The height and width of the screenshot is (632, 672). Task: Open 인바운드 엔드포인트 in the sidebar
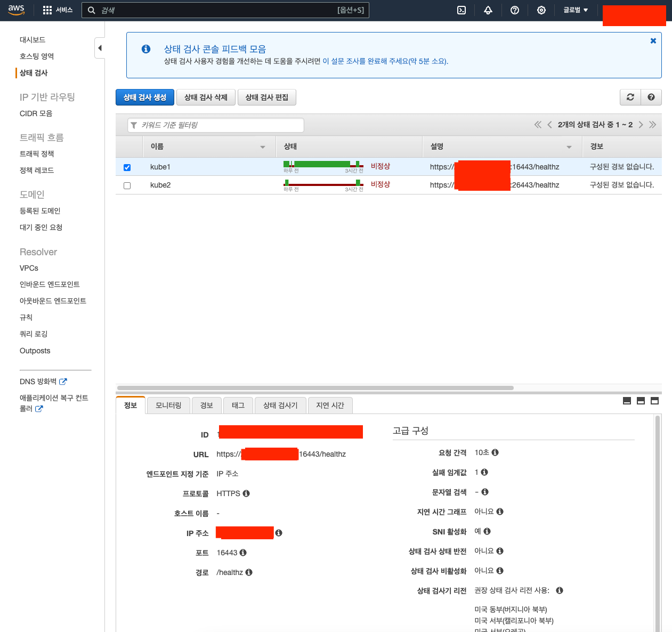click(50, 285)
